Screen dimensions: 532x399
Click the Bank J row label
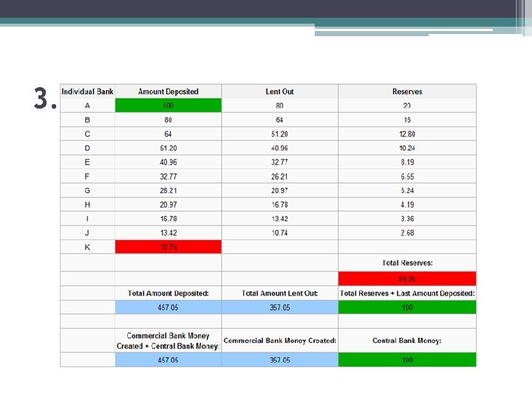(87, 233)
